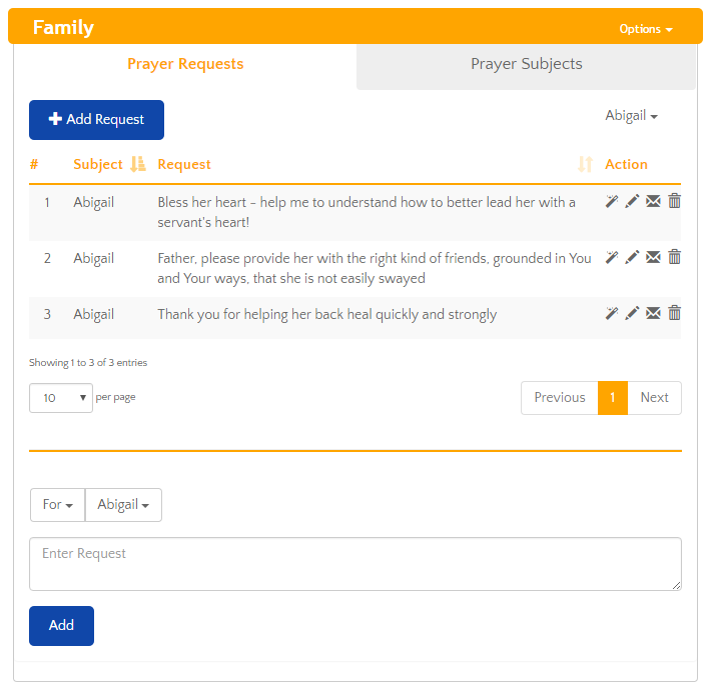Select page 1 in pagination
The height and width of the screenshot is (690, 712).
point(613,398)
